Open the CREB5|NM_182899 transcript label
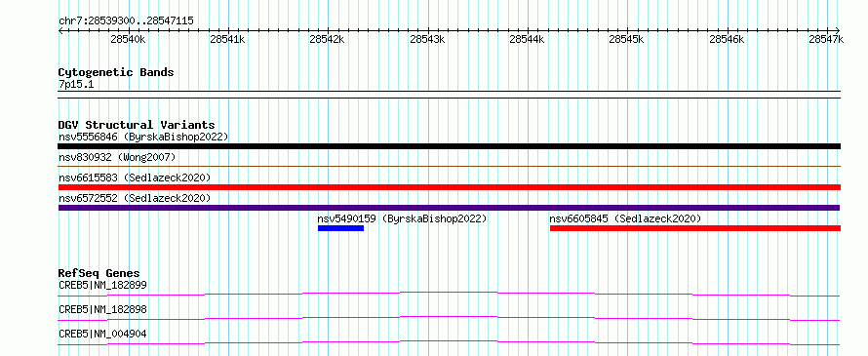Screen dimensions: 868x356 tap(102, 286)
